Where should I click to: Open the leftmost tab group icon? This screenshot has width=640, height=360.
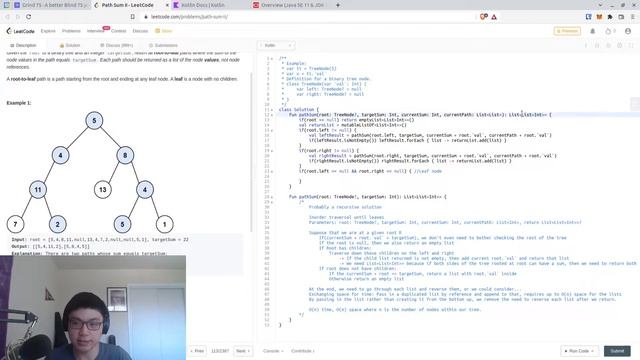6,5
